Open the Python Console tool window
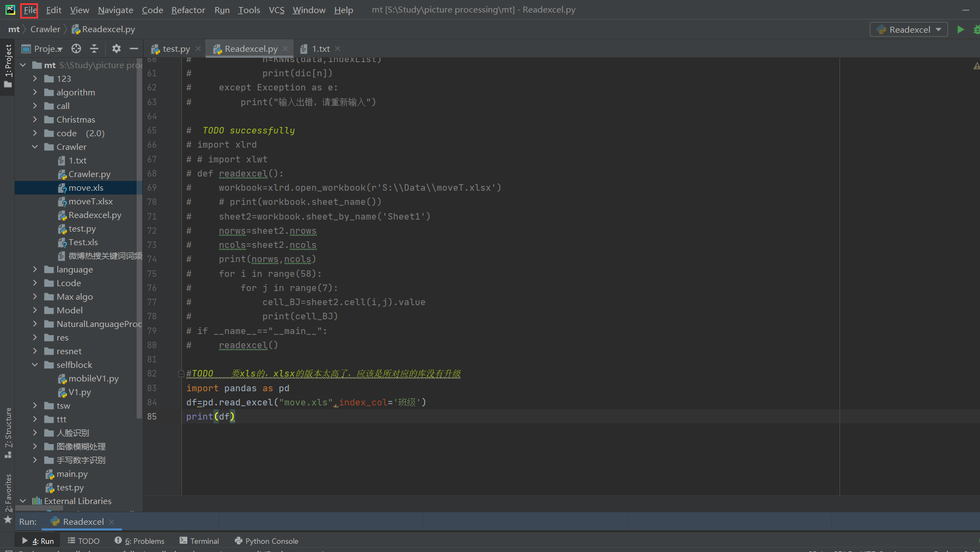 266,541
